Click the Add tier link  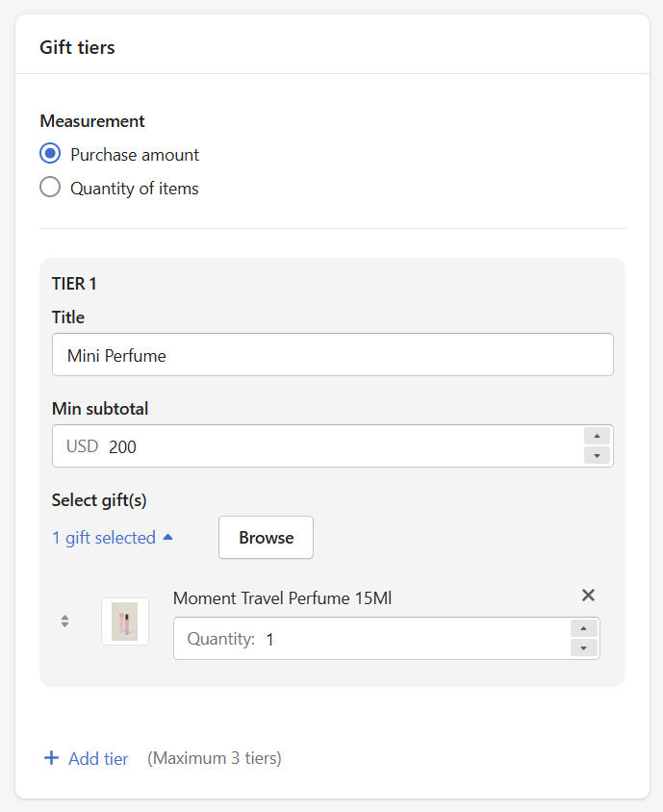point(98,759)
